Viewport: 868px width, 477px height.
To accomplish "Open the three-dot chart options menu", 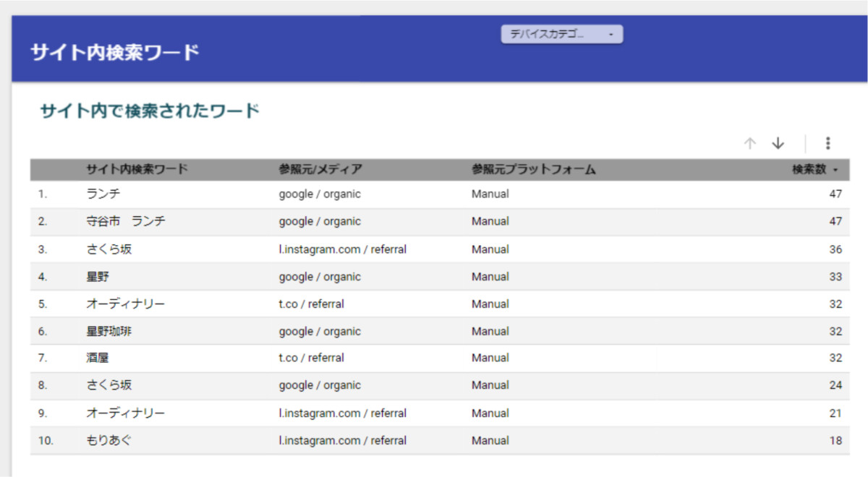I will [828, 143].
